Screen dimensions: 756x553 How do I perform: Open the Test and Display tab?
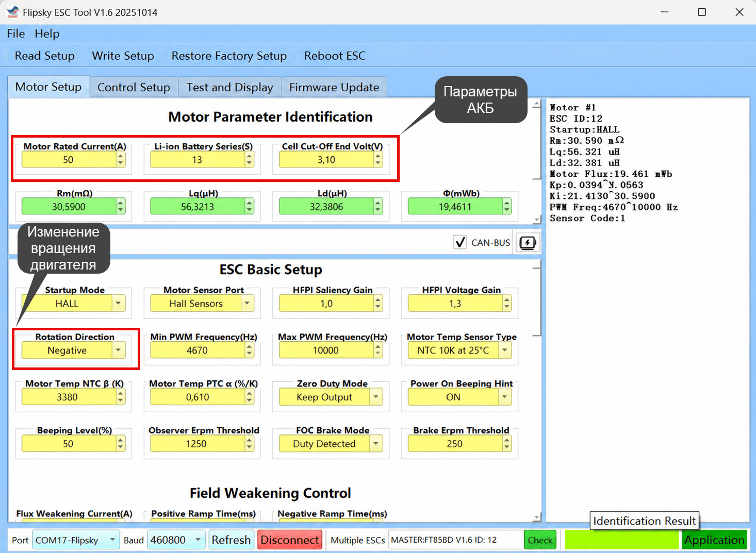(x=229, y=87)
